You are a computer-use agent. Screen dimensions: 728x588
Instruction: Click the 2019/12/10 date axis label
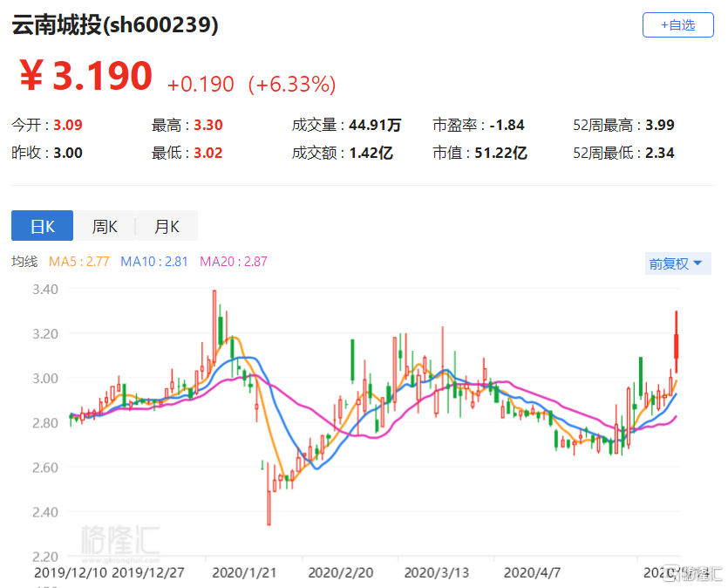pos(71,572)
